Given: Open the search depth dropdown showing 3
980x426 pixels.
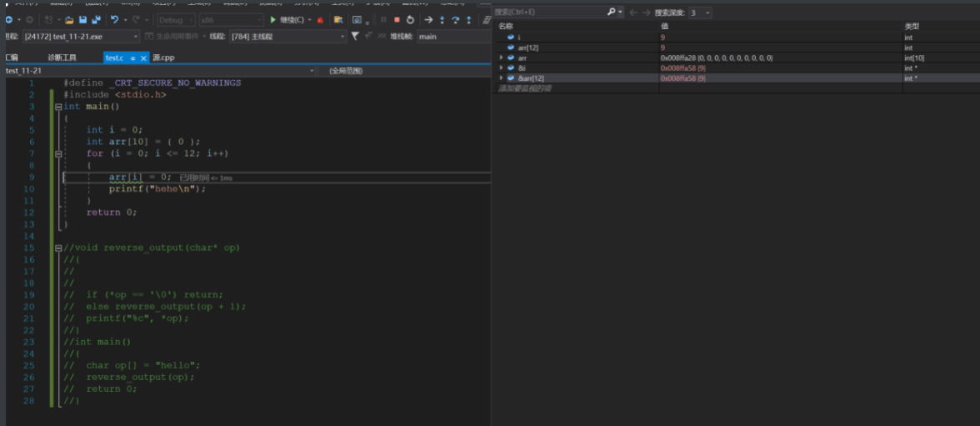Looking at the screenshot, I should point(700,13).
